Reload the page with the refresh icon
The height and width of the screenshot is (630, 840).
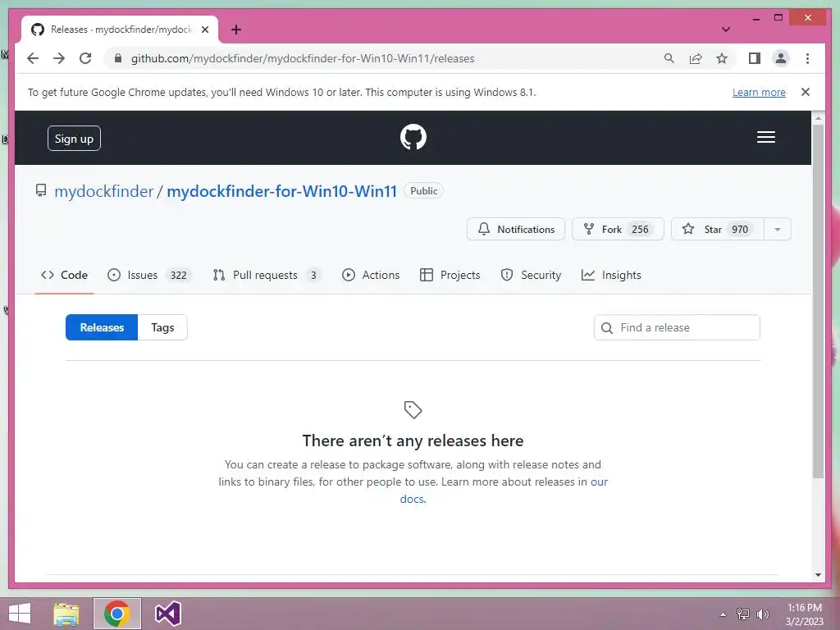(x=85, y=58)
